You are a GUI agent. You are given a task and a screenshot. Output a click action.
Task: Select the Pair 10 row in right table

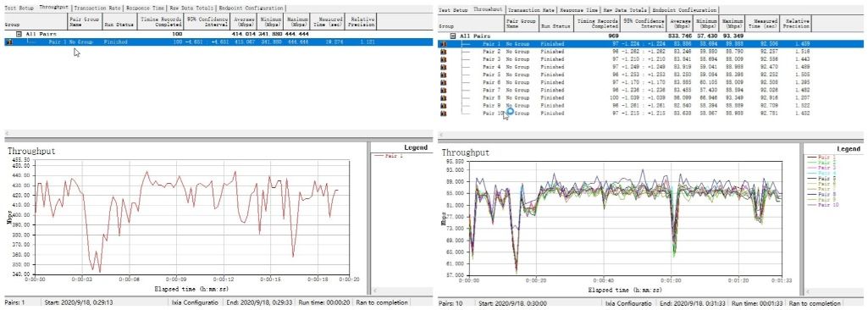click(651, 113)
